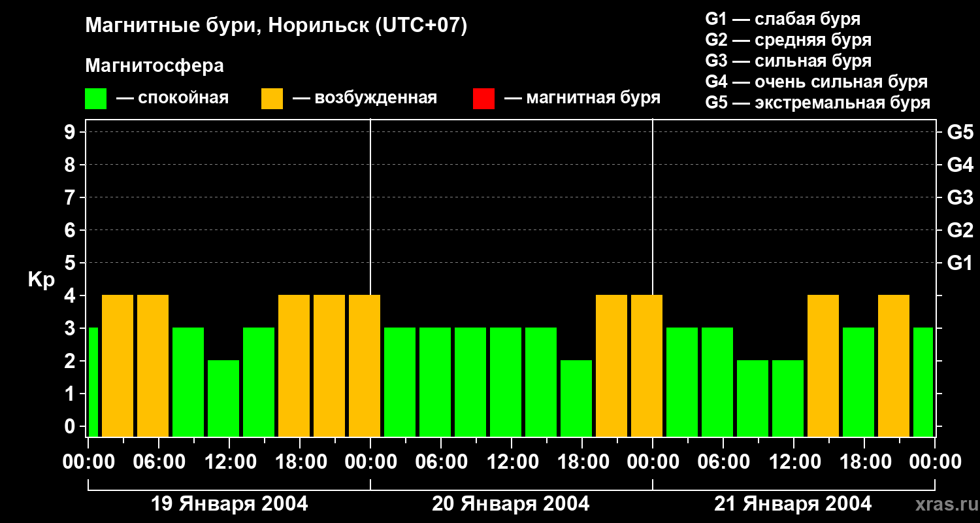The width and height of the screenshot is (980, 523).
Task: Click the chart title 'Магнитные бури, Норильск'
Action: [276, 26]
